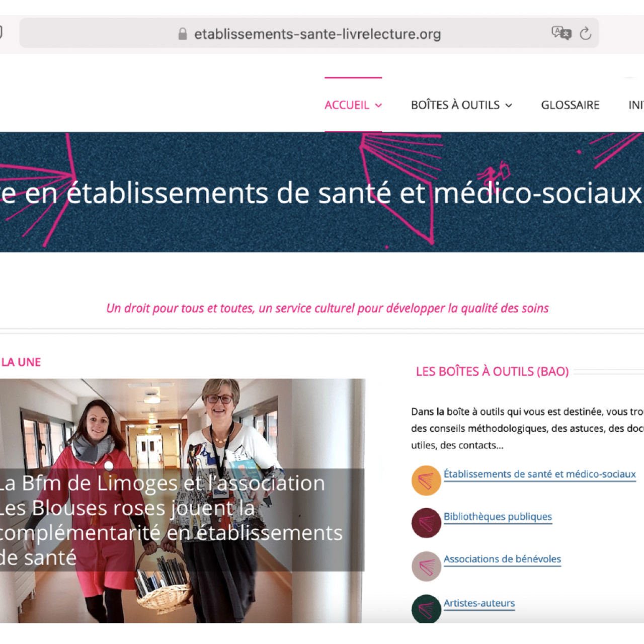Click the Bfm de Limoges article headline
Screen dimensions: 644x644
tap(171, 520)
